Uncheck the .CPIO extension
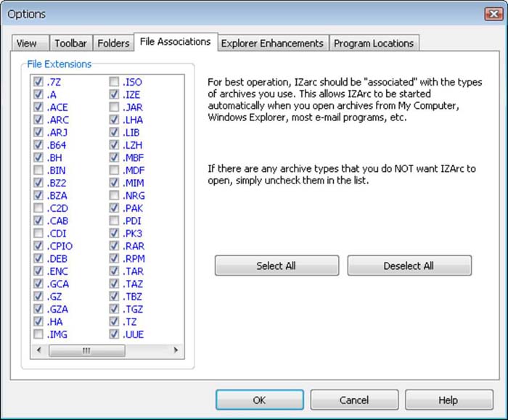The image size is (508, 420). (38, 246)
